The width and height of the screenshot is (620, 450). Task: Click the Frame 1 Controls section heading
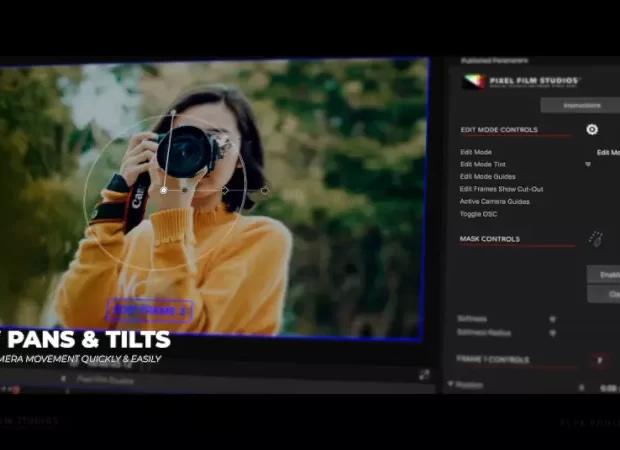[x=493, y=359]
